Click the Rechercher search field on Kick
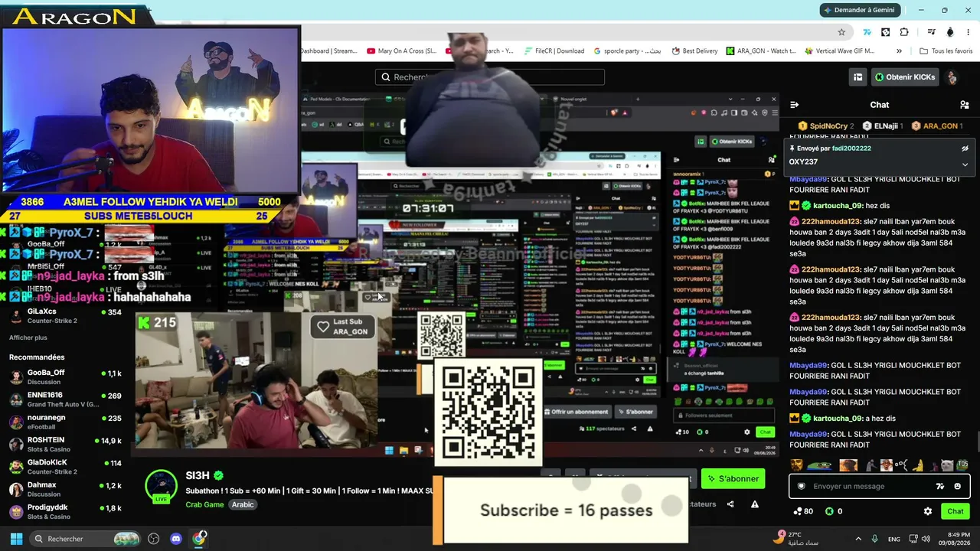 point(489,77)
